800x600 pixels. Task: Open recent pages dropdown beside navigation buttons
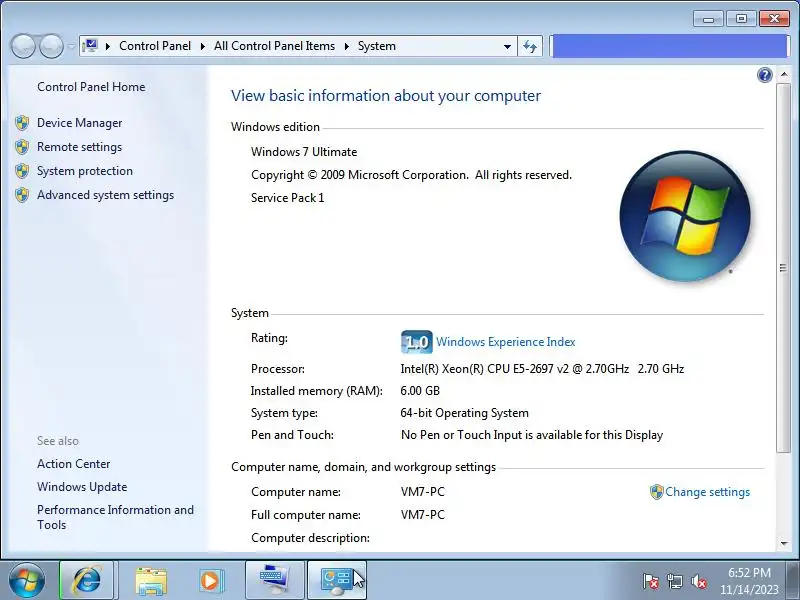coord(71,46)
